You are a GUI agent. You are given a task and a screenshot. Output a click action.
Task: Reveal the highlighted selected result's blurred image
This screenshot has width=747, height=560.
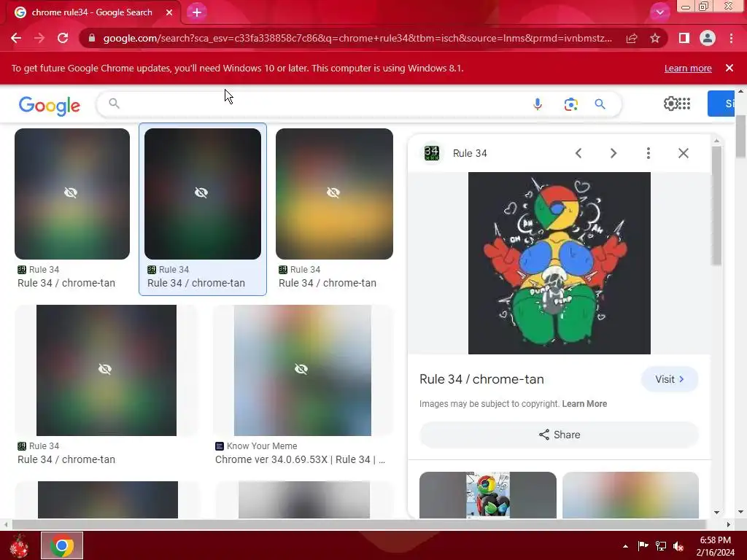(203, 194)
